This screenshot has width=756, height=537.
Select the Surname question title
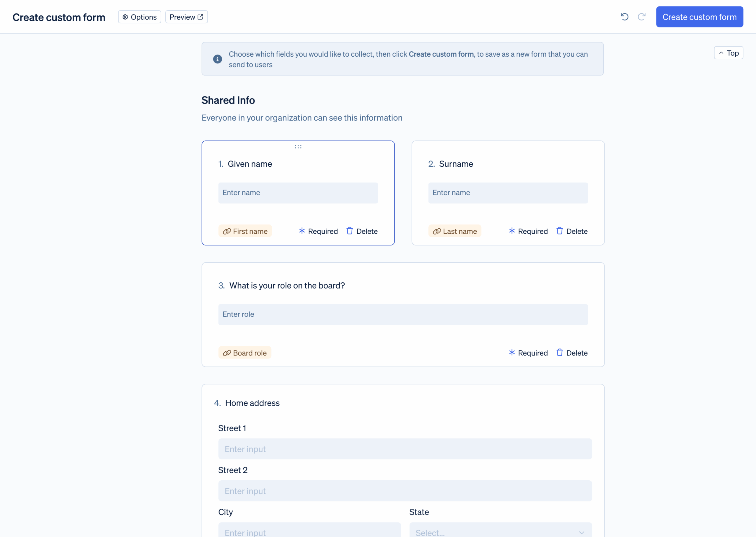(456, 164)
